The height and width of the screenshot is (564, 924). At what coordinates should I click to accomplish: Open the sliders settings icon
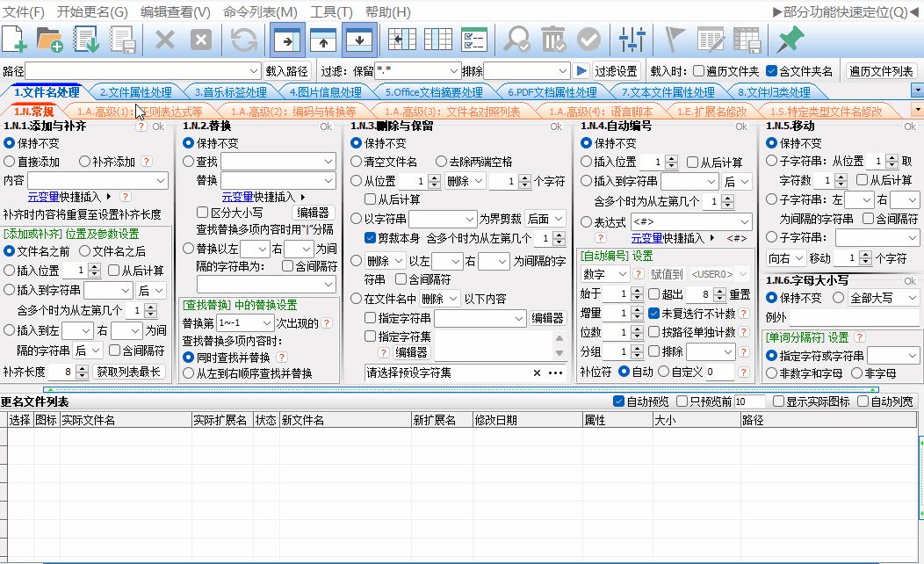632,40
